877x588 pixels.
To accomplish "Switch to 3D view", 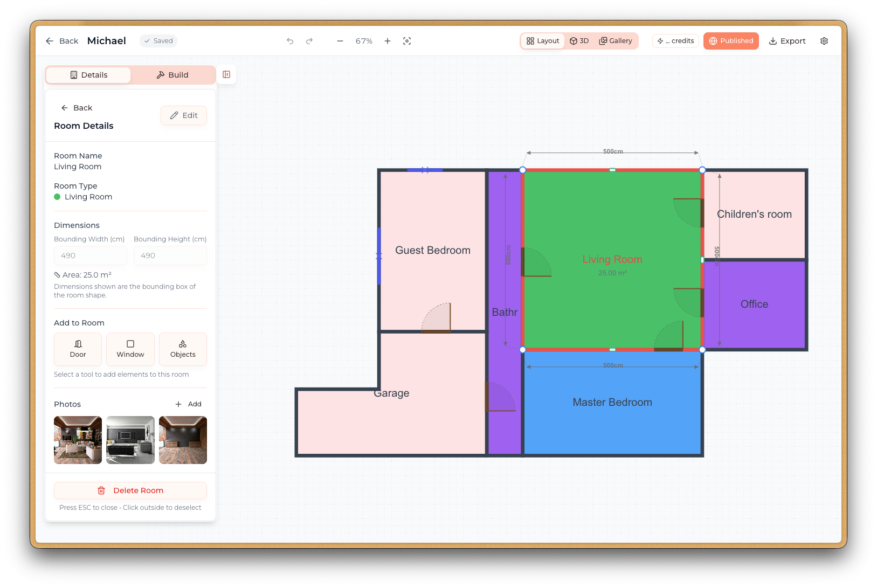I will (x=579, y=40).
